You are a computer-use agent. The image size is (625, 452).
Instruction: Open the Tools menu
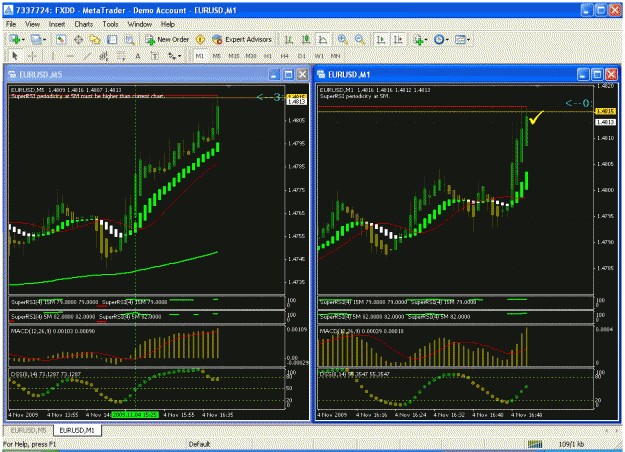pos(110,24)
